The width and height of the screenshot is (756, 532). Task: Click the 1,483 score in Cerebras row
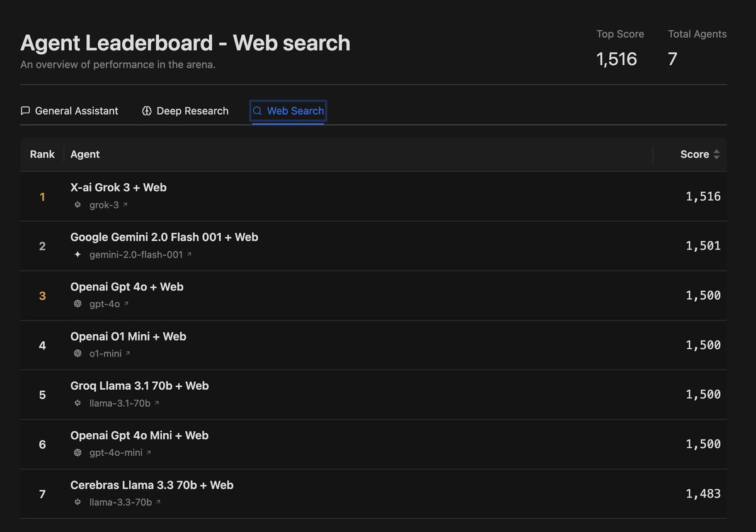tap(703, 494)
